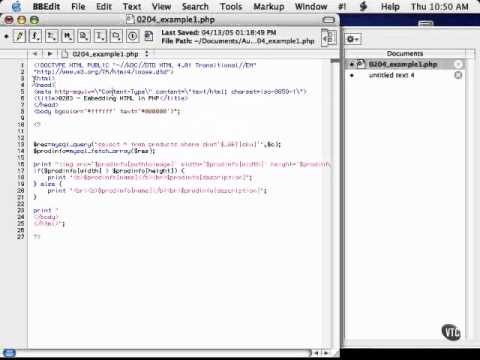
Task: Open the magnifier popup in the toolbar
Action: [x=84, y=36]
